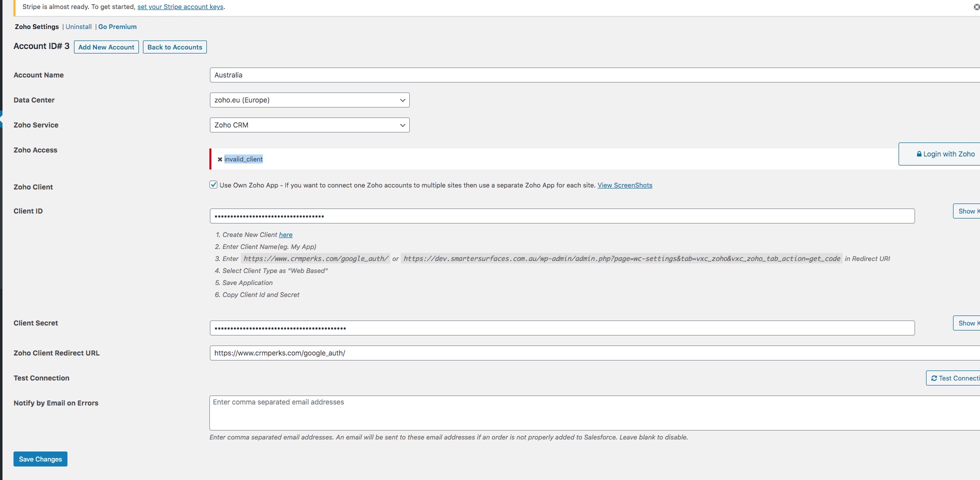Open the View ScreenShots link
This screenshot has width=980, height=480.
click(x=625, y=185)
